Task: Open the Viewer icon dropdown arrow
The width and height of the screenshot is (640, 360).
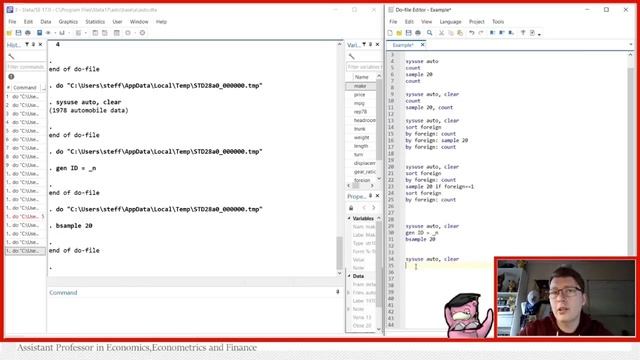Action: pyautogui.click(x=55, y=33)
